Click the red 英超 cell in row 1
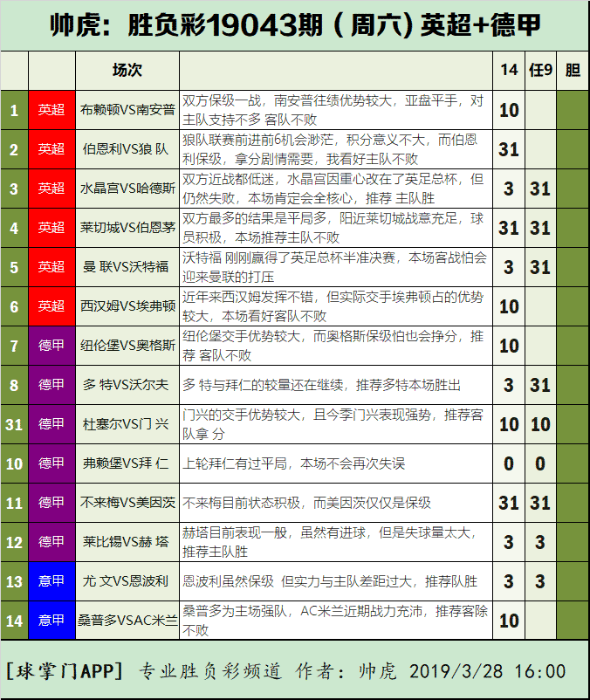This screenshot has height=700, width=590. pos(51,110)
